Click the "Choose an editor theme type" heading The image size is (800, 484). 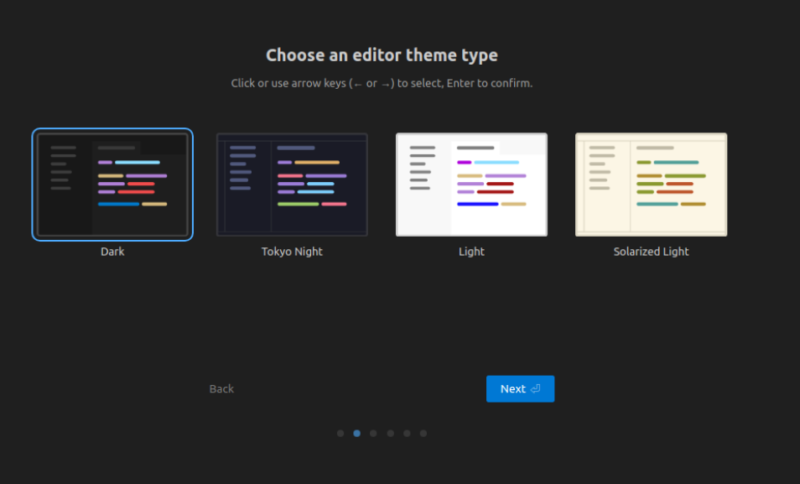[x=381, y=55]
